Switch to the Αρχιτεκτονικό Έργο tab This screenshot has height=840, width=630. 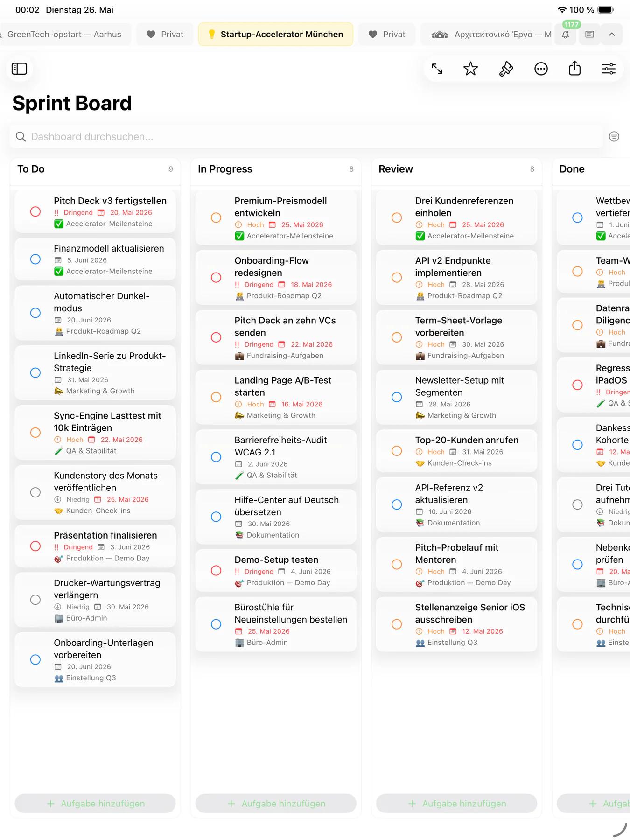pos(487,34)
